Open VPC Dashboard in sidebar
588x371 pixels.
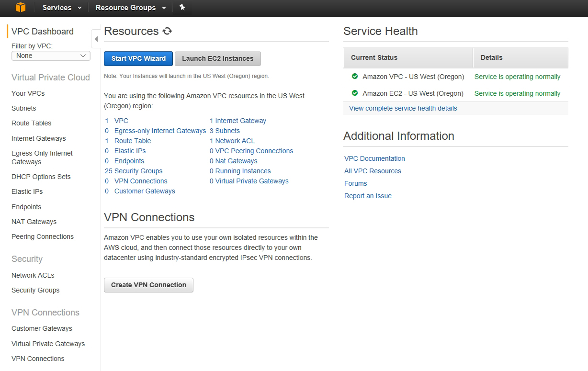tap(43, 32)
